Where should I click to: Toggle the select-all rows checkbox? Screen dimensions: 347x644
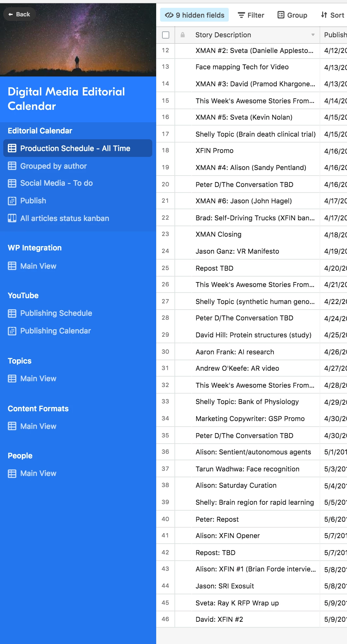click(x=166, y=35)
